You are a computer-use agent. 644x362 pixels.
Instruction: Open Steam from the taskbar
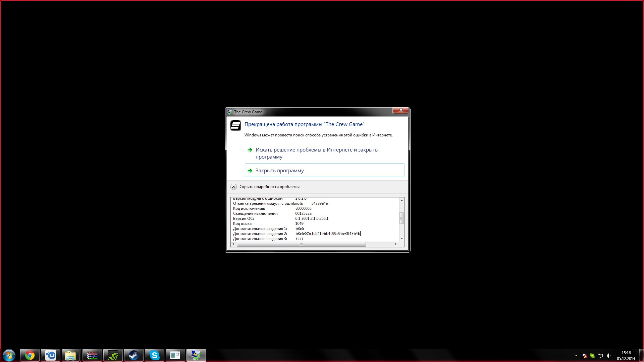(x=134, y=355)
